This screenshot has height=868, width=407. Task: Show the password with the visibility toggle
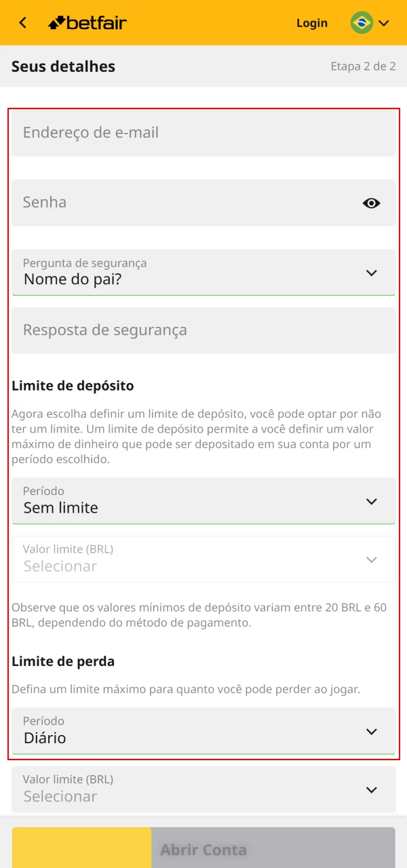pyautogui.click(x=371, y=202)
